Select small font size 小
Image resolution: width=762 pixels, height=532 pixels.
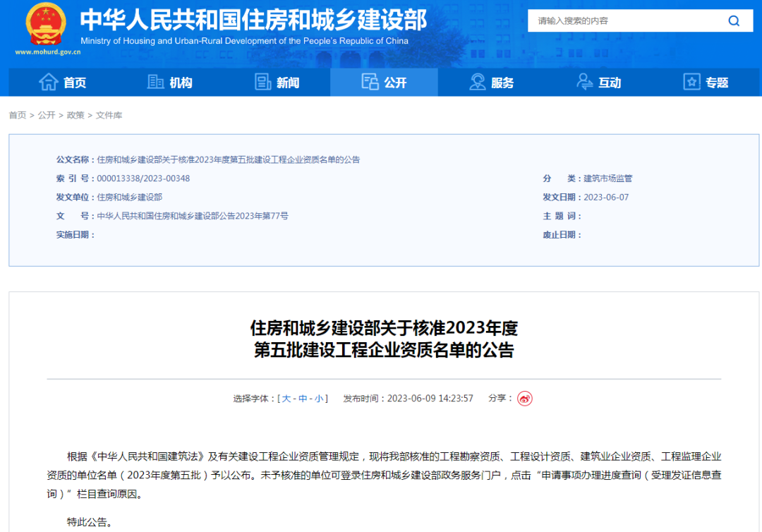[x=319, y=399]
